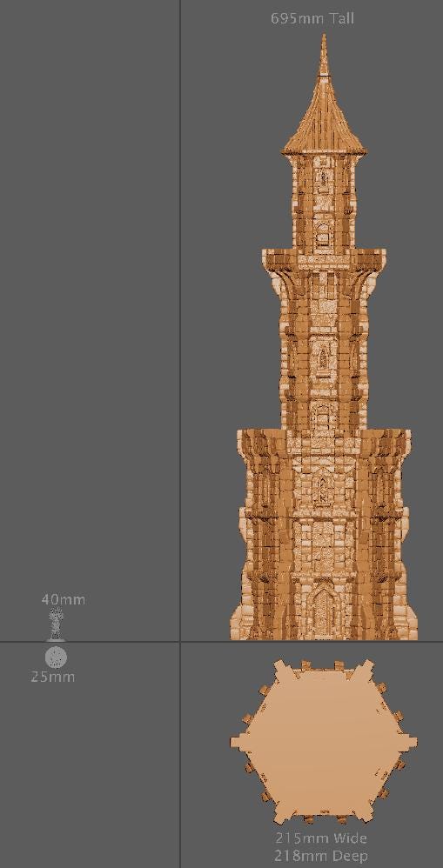Click the "40mm" miniature height label
The width and height of the screenshot is (443, 868).
[64, 599]
